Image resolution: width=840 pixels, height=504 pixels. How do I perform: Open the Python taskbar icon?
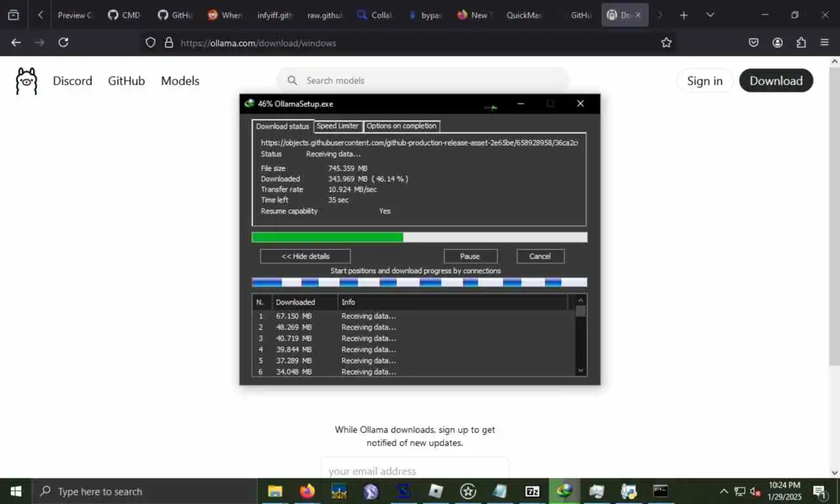(629, 491)
